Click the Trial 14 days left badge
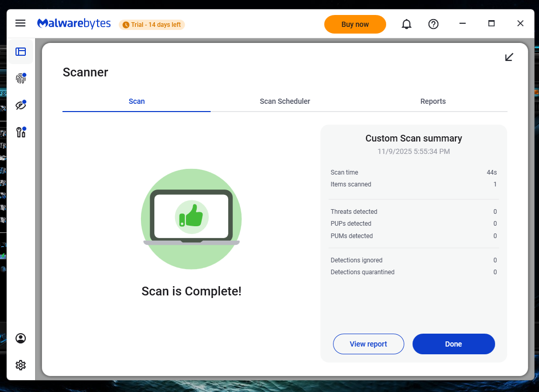539x392 pixels. coord(152,25)
